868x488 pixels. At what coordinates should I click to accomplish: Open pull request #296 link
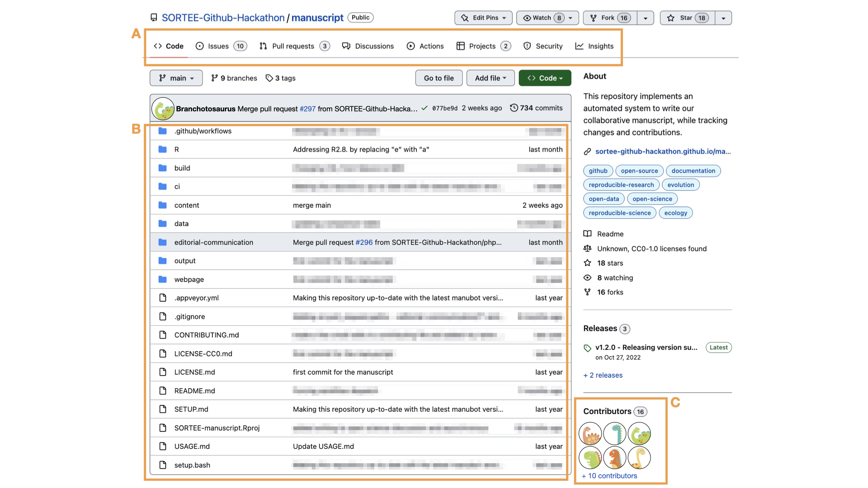[364, 242]
